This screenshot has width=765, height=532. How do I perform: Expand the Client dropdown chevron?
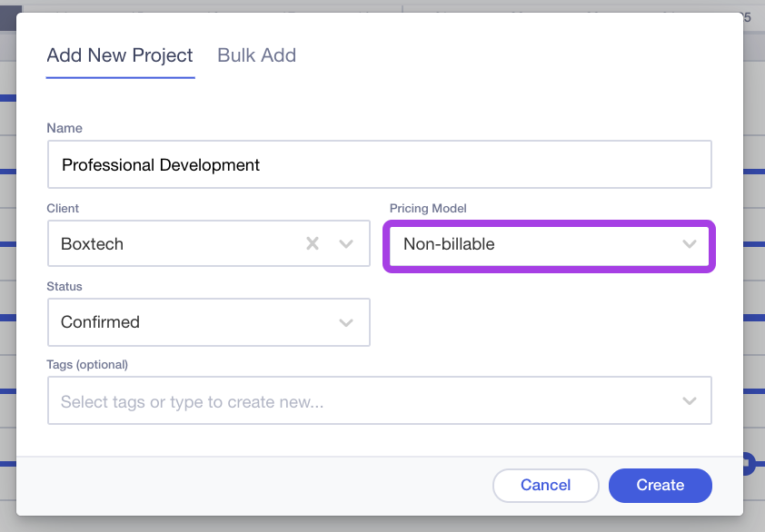coord(346,243)
